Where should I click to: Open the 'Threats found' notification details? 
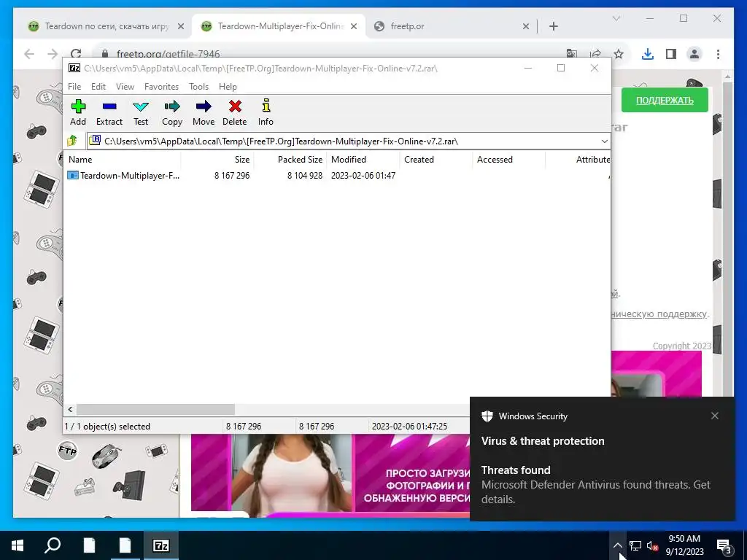pyautogui.click(x=602, y=484)
